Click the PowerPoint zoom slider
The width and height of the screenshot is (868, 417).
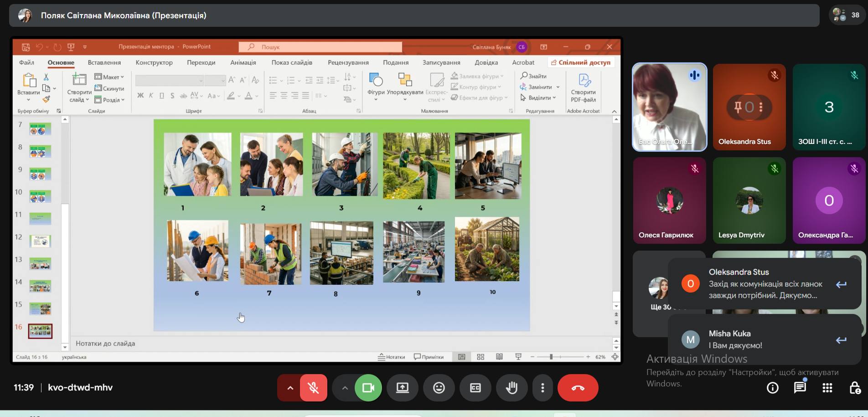(551, 357)
